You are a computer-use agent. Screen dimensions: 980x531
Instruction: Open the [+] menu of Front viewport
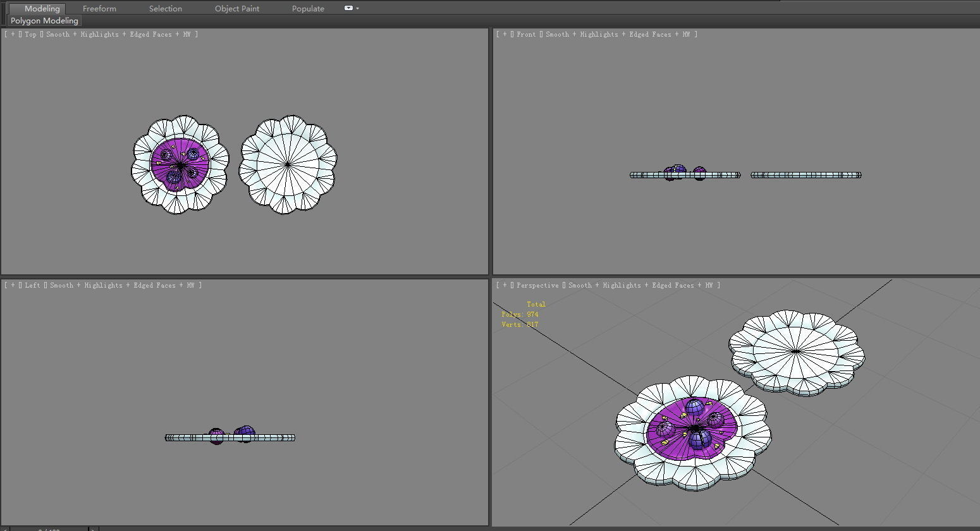pyautogui.click(x=505, y=34)
